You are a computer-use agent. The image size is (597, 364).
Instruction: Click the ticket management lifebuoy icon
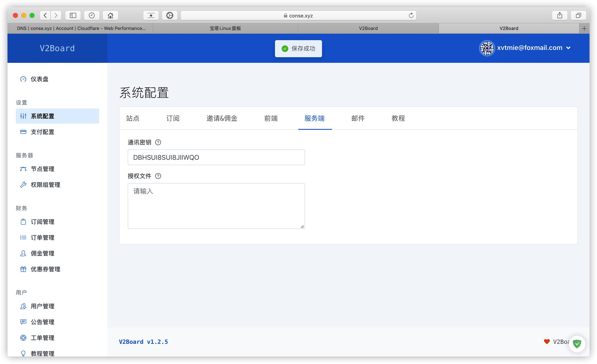coord(23,338)
